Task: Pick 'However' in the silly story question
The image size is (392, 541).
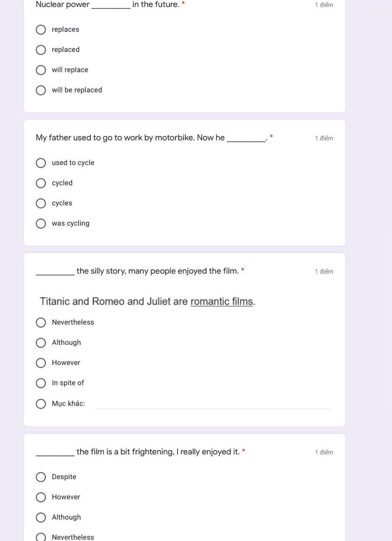Action: pyautogui.click(x=41, y=363)
